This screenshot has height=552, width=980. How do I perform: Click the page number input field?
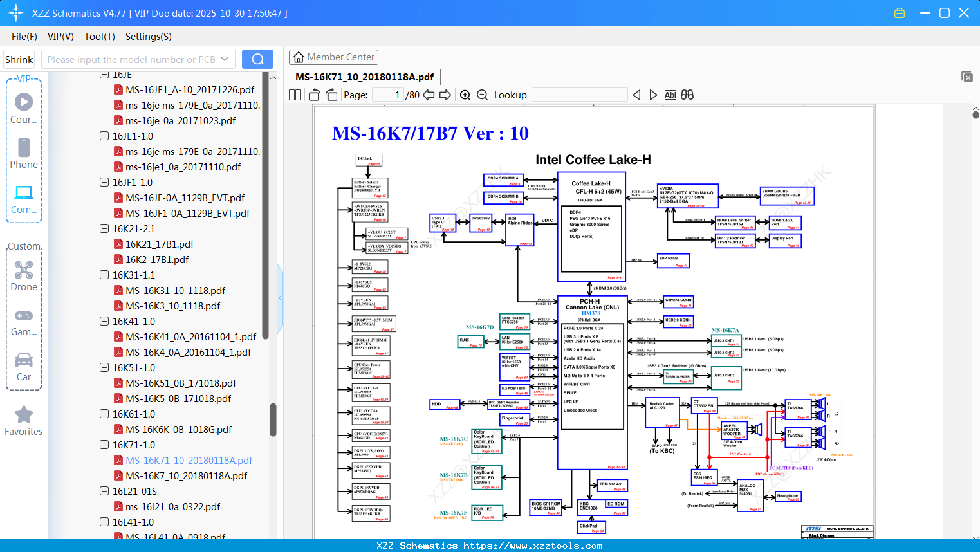tap(388, 95)
